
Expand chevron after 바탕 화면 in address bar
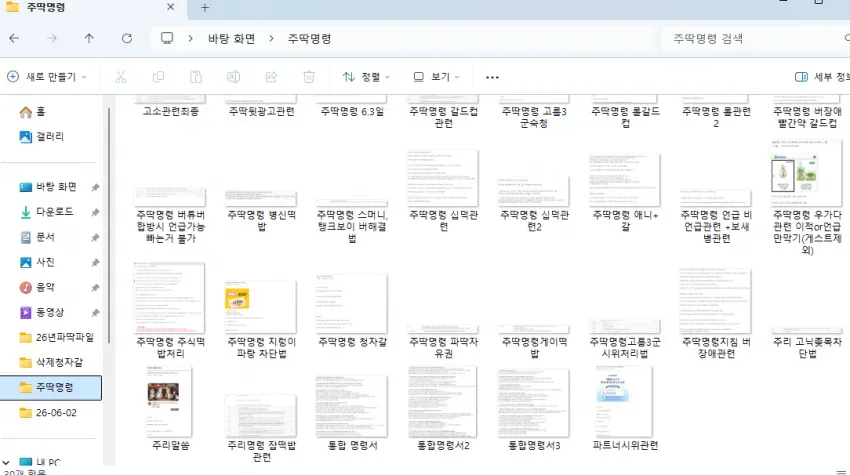click(271, 38)
